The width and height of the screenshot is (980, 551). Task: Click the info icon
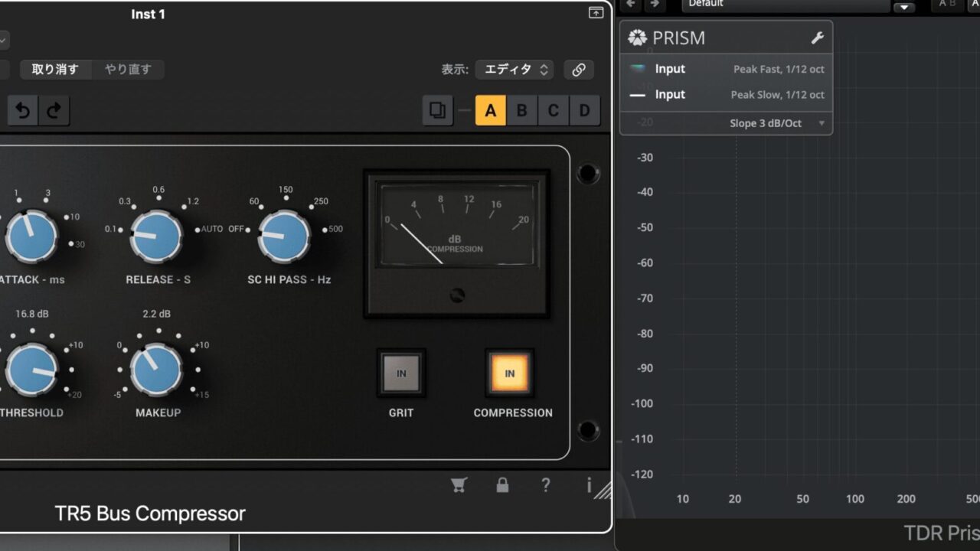(x=589, y=484)
